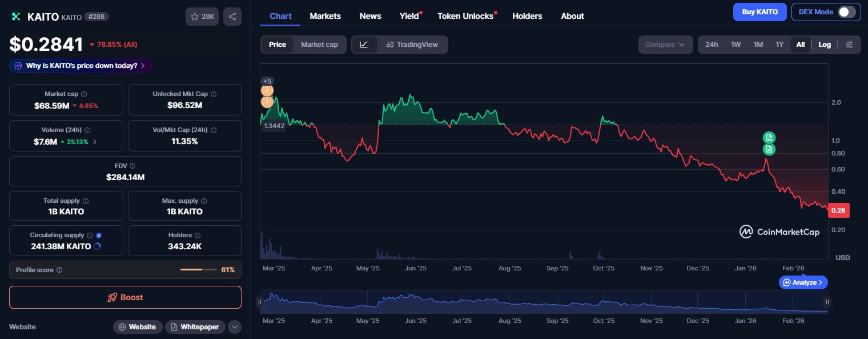Screen dimensions: 868x339
Task: Enable Log scale on chart
Action: (x=824, y=45)
